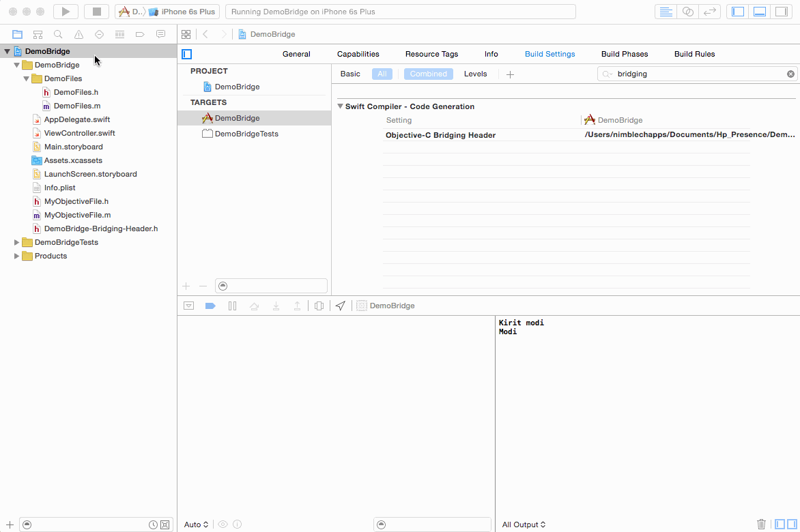Image resolution: width=800 pixels, height=532 pixels.
Task: Select the Combined view button
Action: pos(429,74)
